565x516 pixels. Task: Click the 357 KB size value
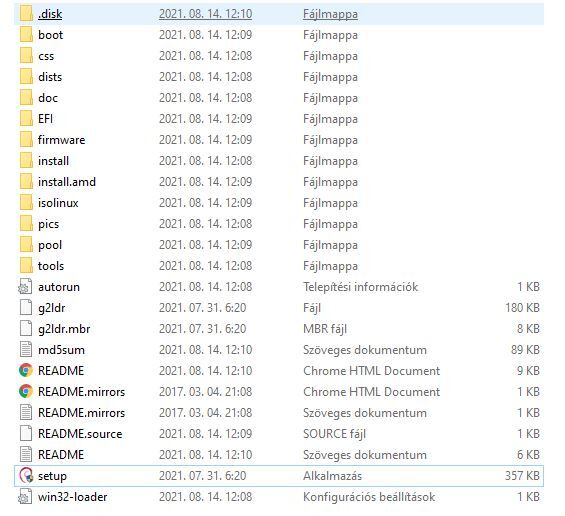[x=522, y=476]
